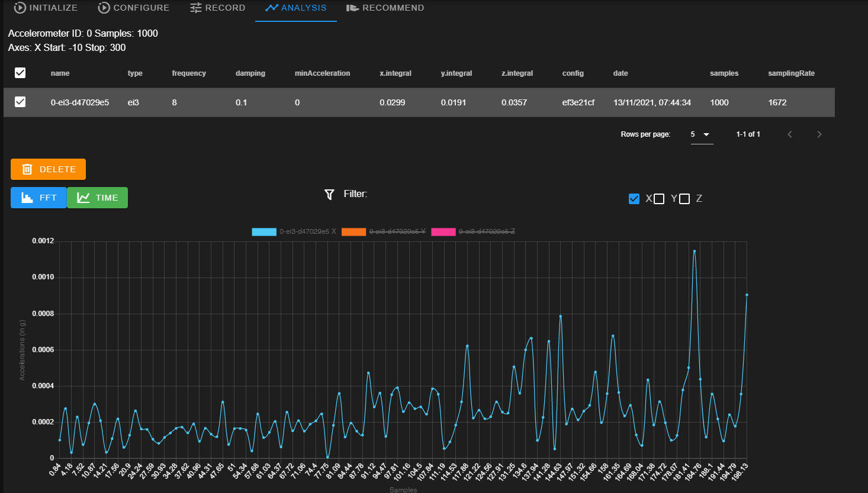Go to the Record tab
This screenshot has width=868, height=493.
tap(217, 8)
